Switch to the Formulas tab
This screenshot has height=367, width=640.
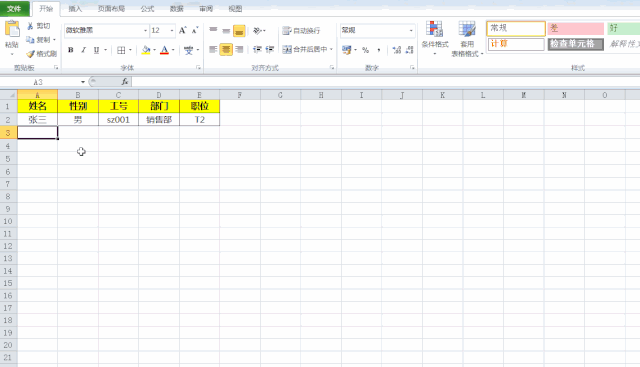[147, 9]
